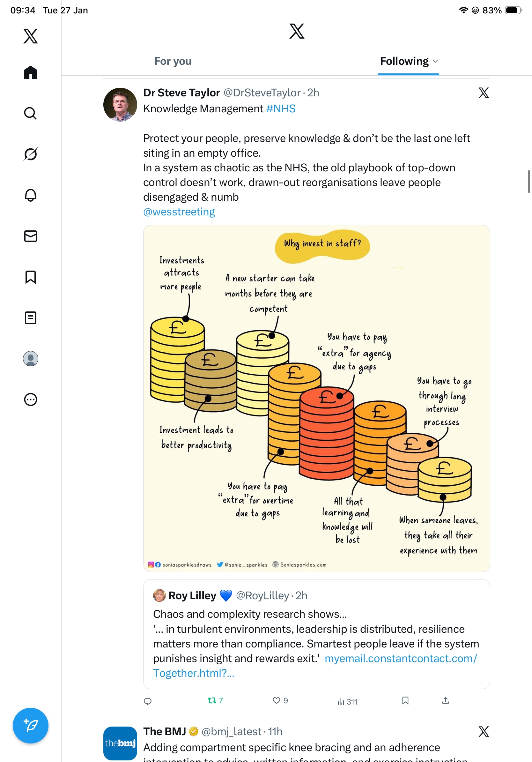532x762 pixels.
Task: Switch to the For you tab
Action: click(x=173, y=61)
